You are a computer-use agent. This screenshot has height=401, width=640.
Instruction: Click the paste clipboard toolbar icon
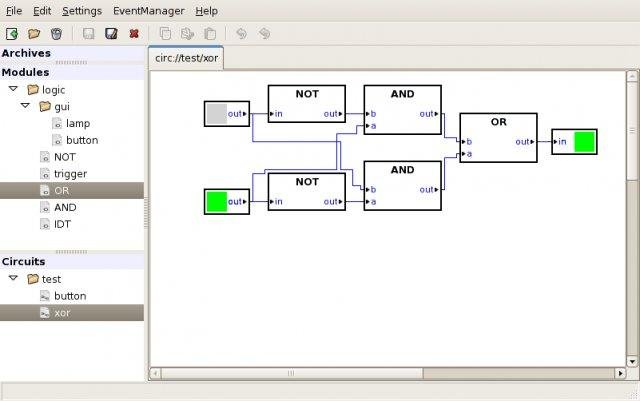pyautogui.click(x=210, y=33)
